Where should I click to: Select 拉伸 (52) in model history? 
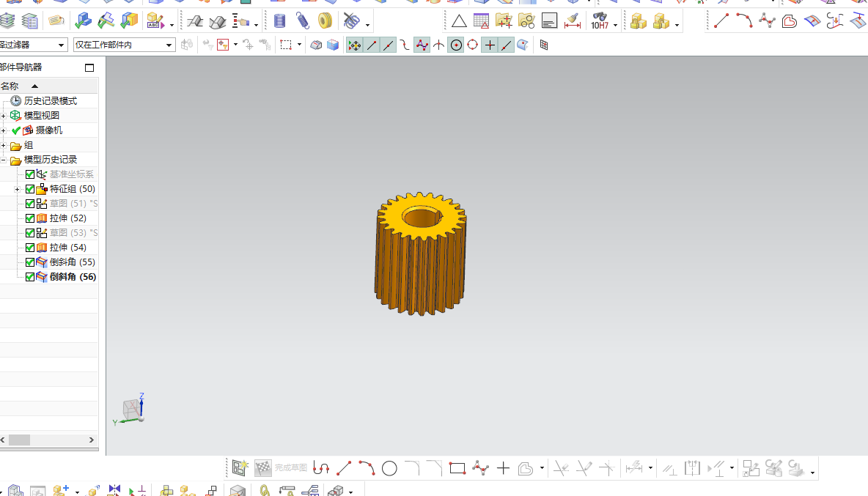tap(67, 218)
